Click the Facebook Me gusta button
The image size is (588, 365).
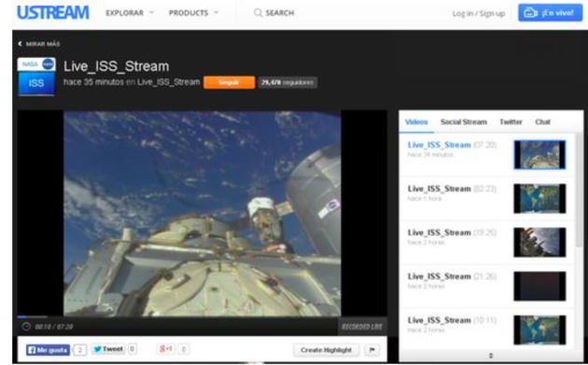[x=48, y=350]
